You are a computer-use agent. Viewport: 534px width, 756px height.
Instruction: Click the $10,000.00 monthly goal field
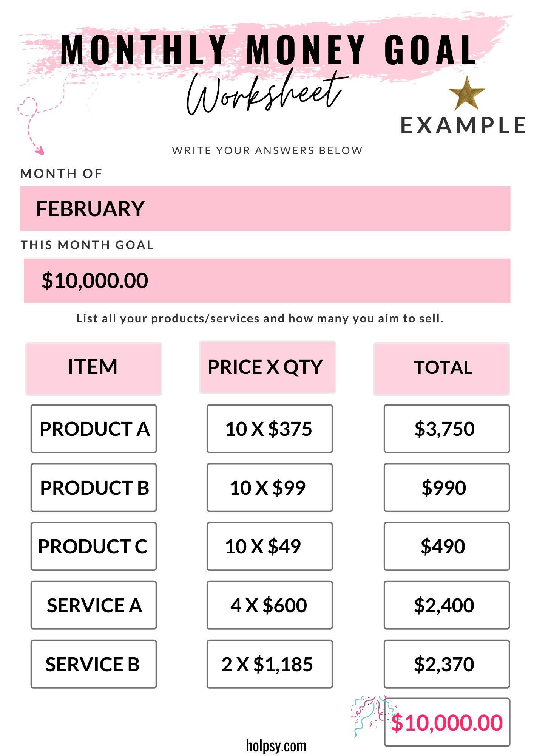coord(267,280)
